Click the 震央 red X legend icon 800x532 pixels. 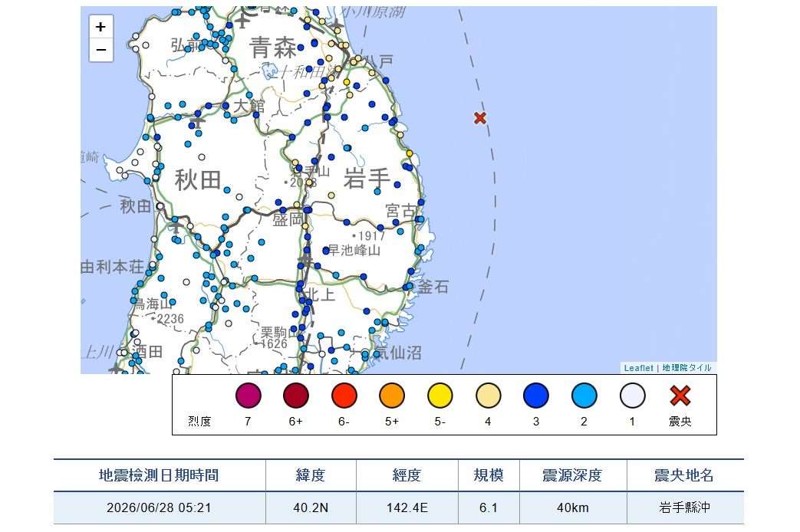(x=680, y=396)
